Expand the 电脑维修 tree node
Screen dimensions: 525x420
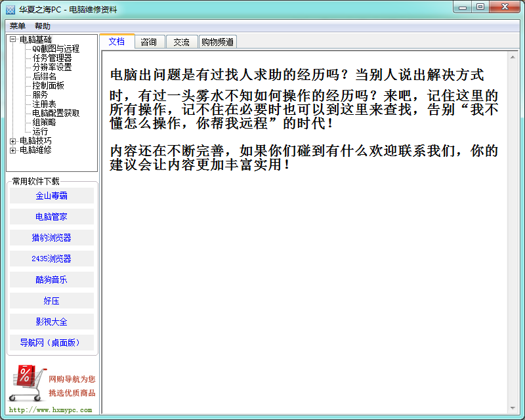(x=12, y=150)
